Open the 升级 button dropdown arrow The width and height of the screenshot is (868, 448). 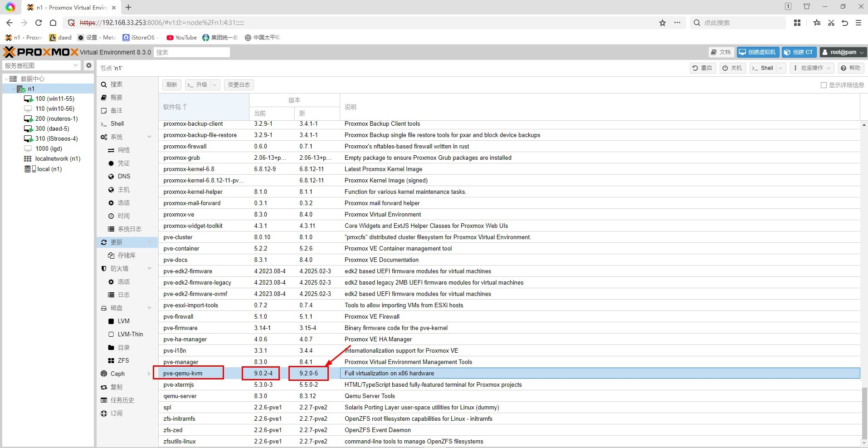pos(215,85)
